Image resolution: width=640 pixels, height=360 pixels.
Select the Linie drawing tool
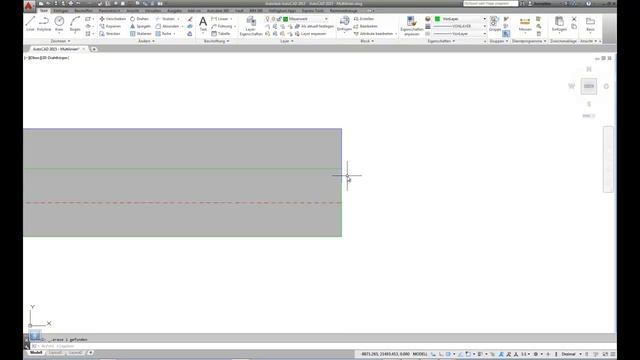coord(30,24)
